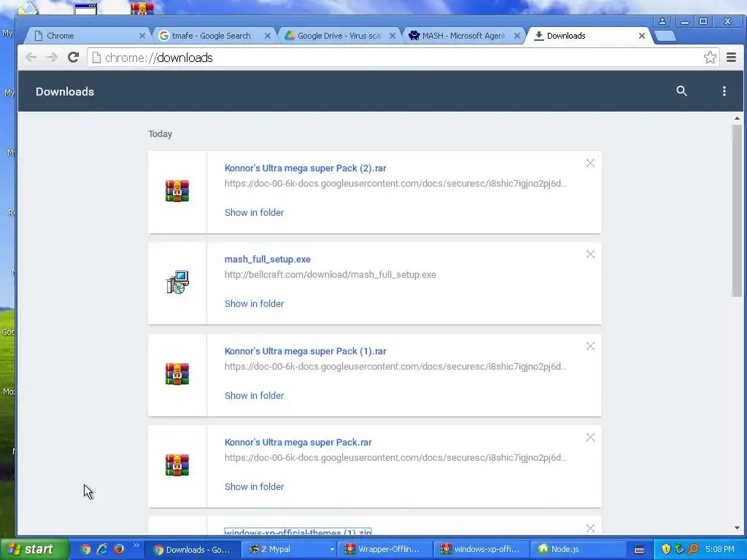Screen dimensions: 747x560
Task: Show Pack (1).rar in folder
Action: (254, 395)
